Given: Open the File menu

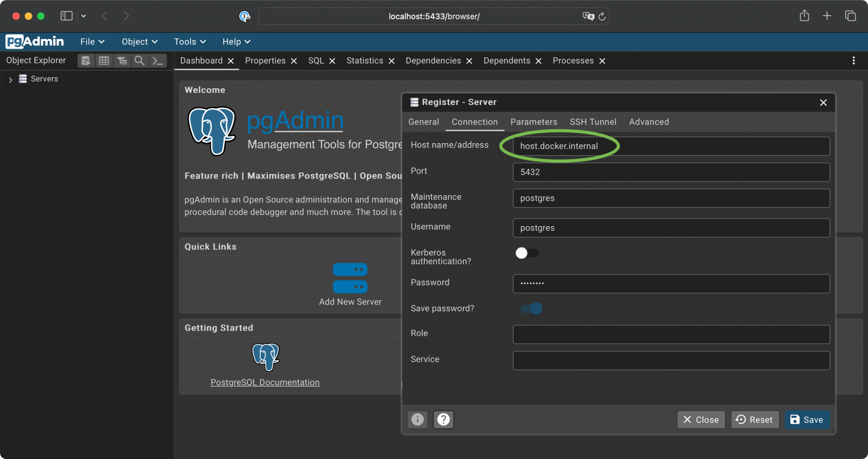Looking at the screenshot, I should [x=92, y=42].
